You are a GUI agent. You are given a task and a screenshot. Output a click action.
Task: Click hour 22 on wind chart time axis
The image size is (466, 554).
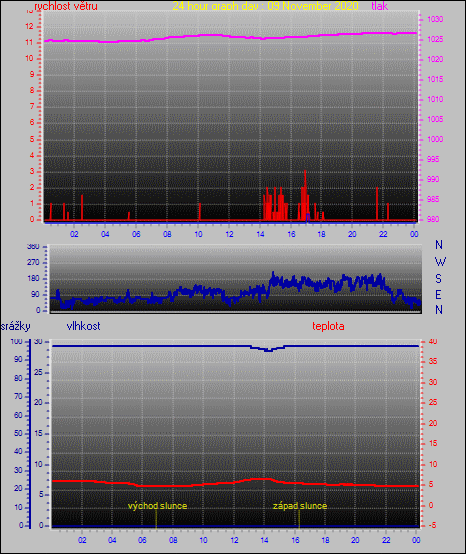tap(383, 234)
